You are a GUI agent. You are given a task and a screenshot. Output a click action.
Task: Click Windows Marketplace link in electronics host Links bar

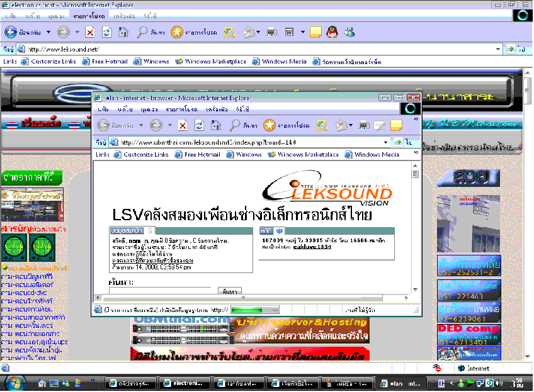tap(211, 62)
